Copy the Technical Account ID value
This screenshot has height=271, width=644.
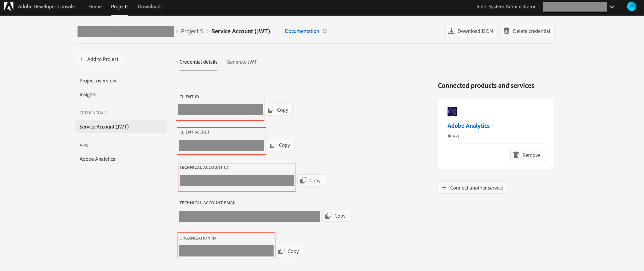click(x=311, y=180)
